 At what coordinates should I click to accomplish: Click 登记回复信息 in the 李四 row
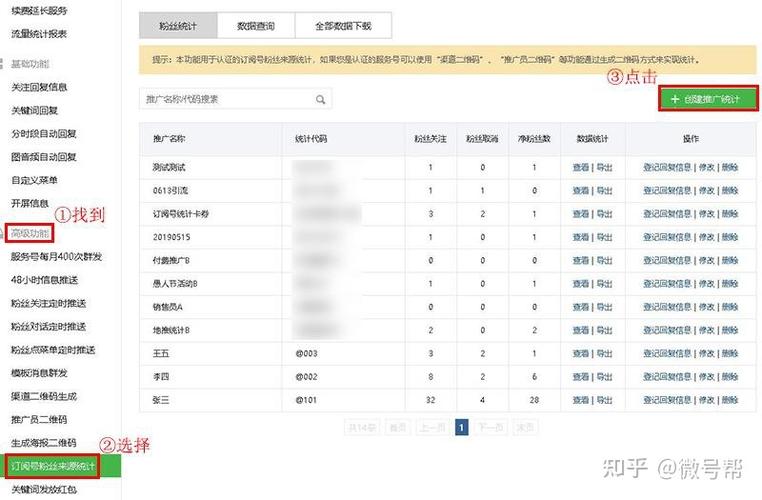(x=667, y=377)
